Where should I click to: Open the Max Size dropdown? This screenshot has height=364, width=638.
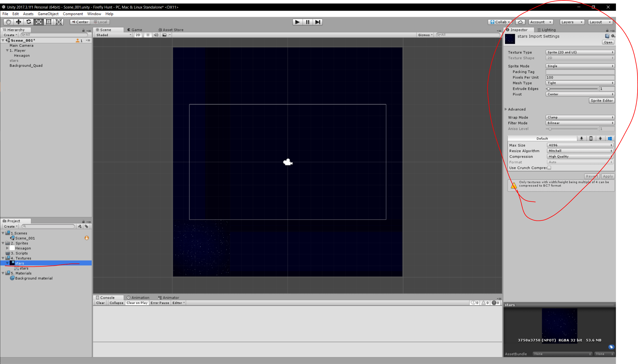click(x=580, y=145)
